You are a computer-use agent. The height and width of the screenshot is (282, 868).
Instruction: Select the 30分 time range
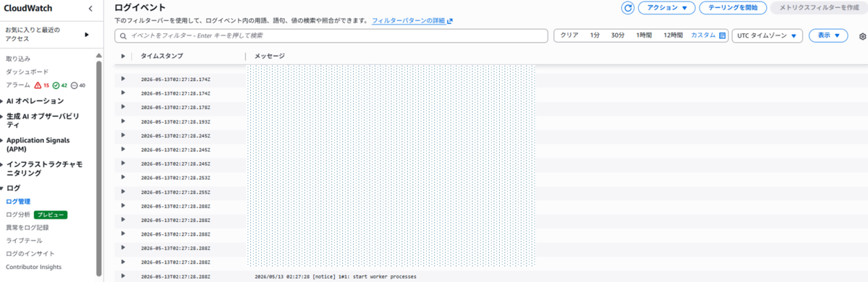coord(618,35)
